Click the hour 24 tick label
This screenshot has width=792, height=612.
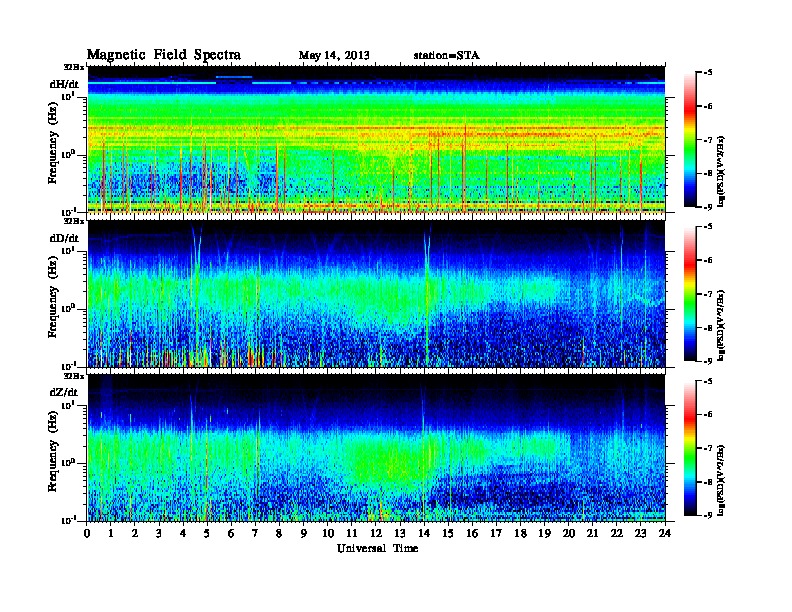tap(665, 533)
